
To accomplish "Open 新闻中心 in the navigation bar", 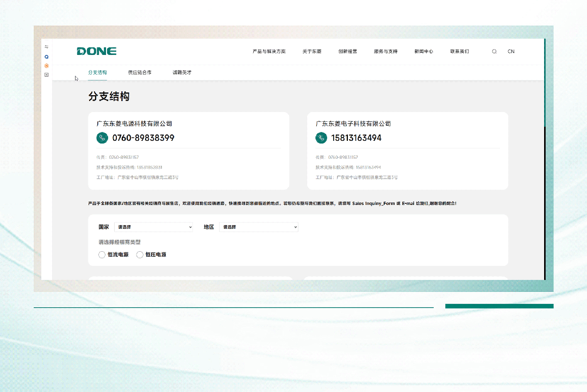I will (x=423, y=52).
